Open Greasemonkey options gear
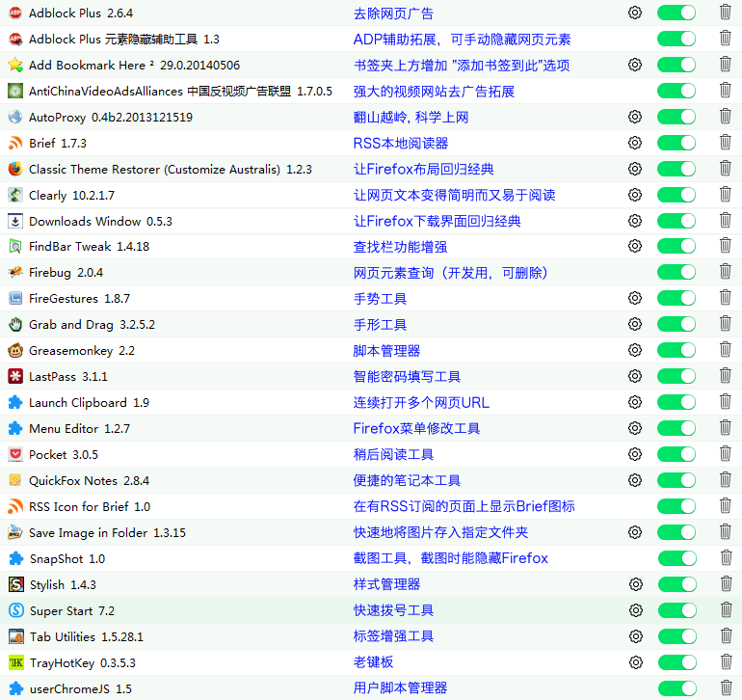 (635, 350)
